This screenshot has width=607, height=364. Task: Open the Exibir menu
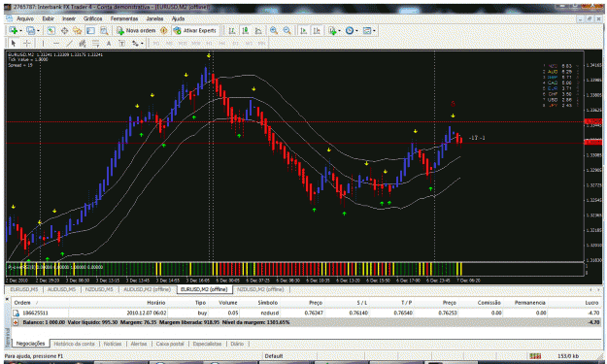click(x=48, y=18)
